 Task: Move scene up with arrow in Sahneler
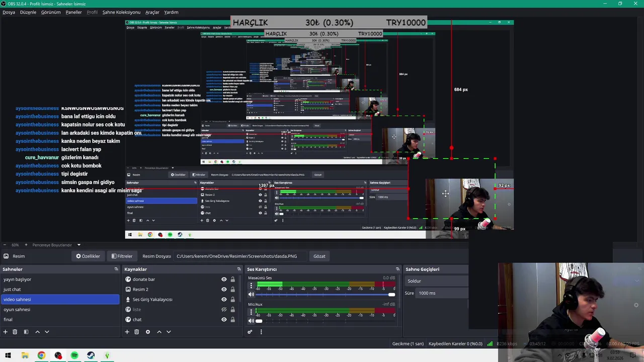click(37, 332)
